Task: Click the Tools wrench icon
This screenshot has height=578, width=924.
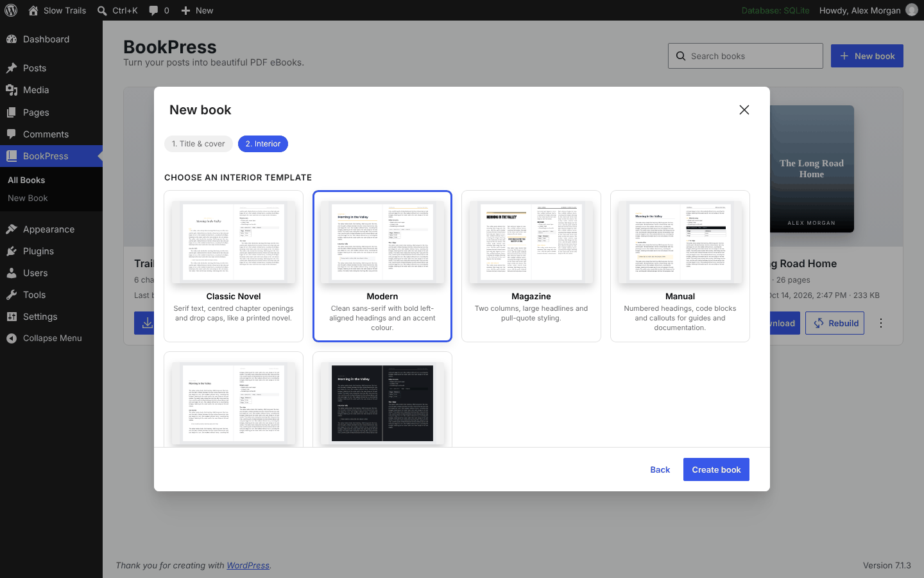Action: tap(12, 295)
